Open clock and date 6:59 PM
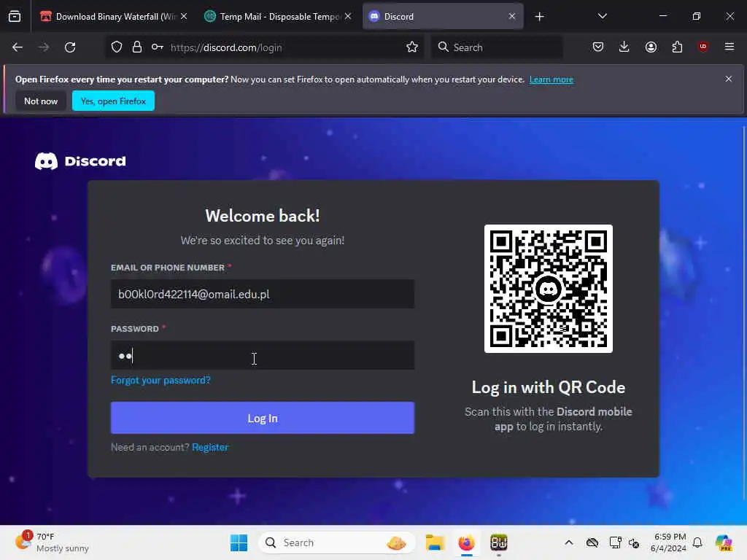 coord(668,542)
